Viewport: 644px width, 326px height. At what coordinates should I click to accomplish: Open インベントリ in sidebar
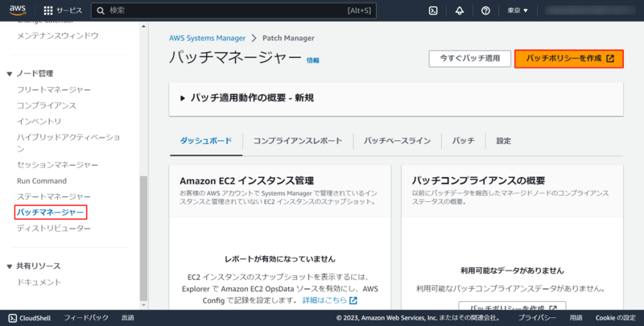click(39, 122)
